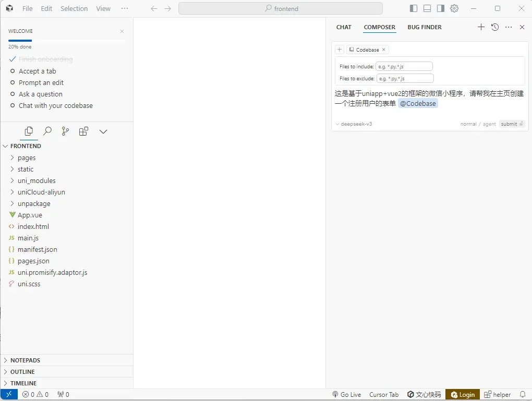Show errors and warnings count

pos(35,395)
